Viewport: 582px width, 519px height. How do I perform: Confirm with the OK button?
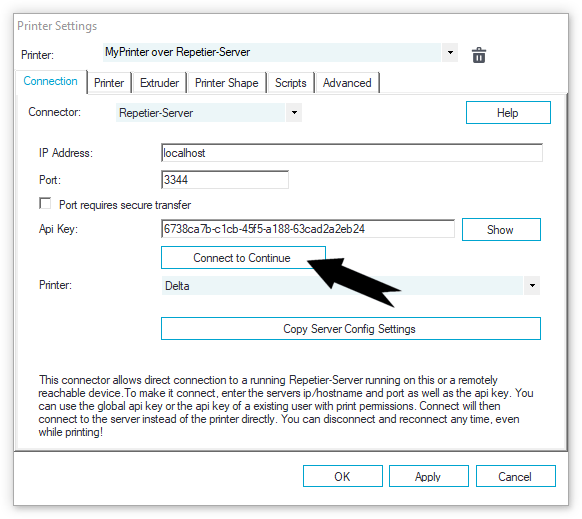pos(343,476)
